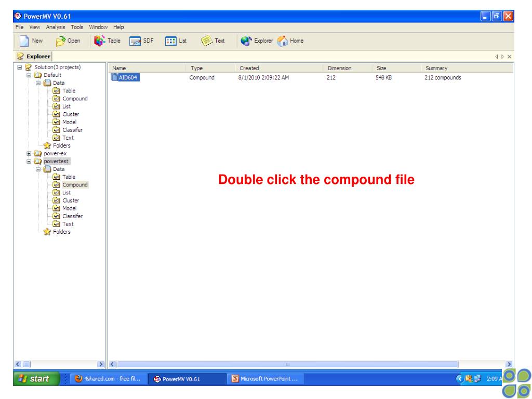
Task: Click the Default project folder icon
Action: click(37, 75)
